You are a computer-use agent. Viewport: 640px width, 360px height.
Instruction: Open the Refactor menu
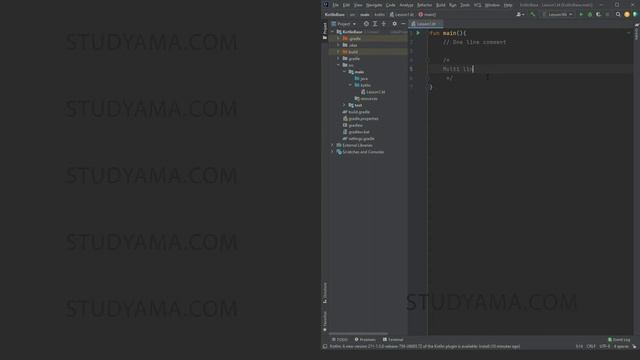[424, 5]
